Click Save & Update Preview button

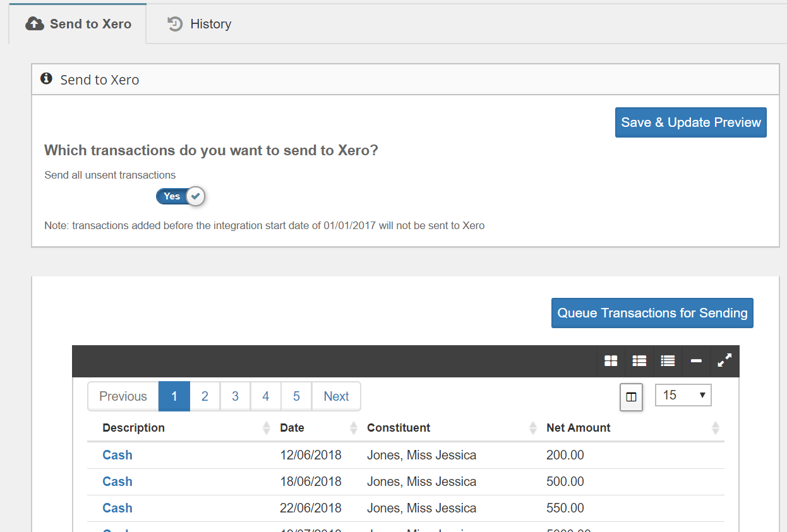coord(690,122)
